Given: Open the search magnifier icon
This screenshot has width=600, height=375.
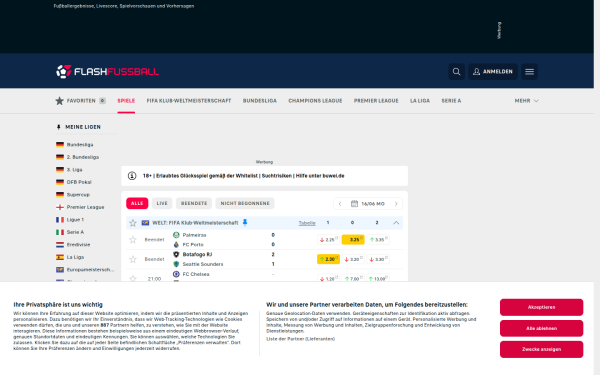Looking at the screenshot, I should pos(456,72).
